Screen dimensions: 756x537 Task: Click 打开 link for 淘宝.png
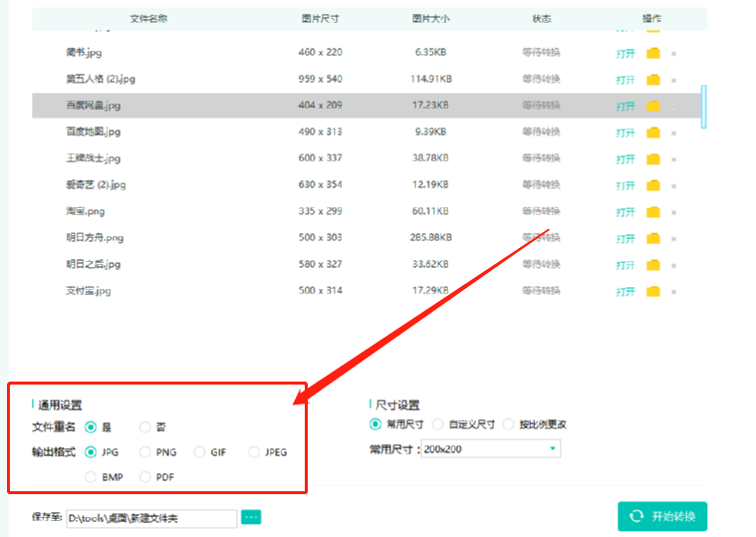626,212
